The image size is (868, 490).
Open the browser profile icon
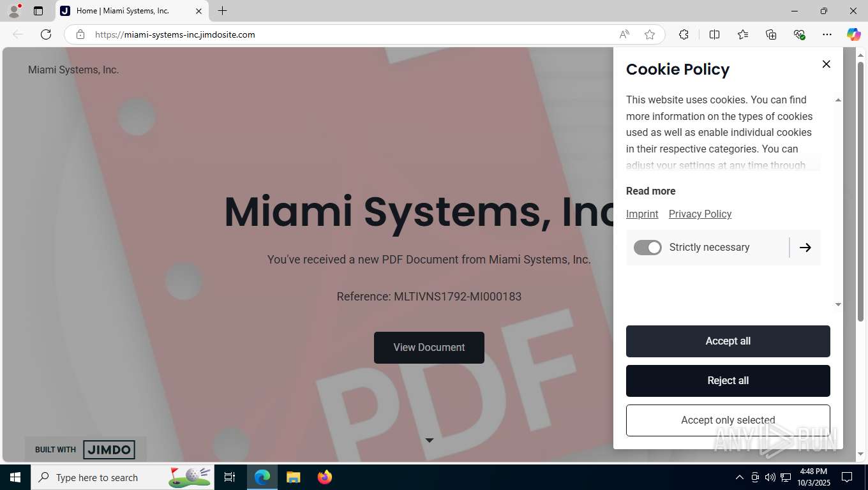point(14,11)
